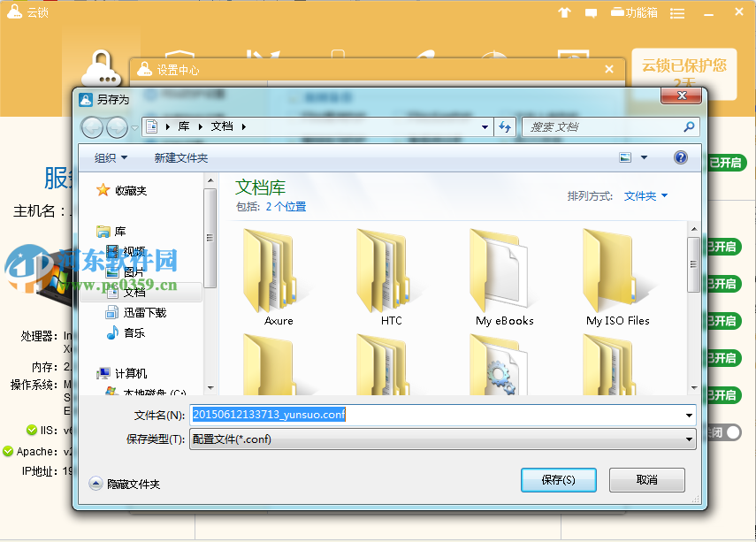Toggle the topmost 已开启 status button in Yunsuo
Screen dimensions: 756x542
pos(727,163)
